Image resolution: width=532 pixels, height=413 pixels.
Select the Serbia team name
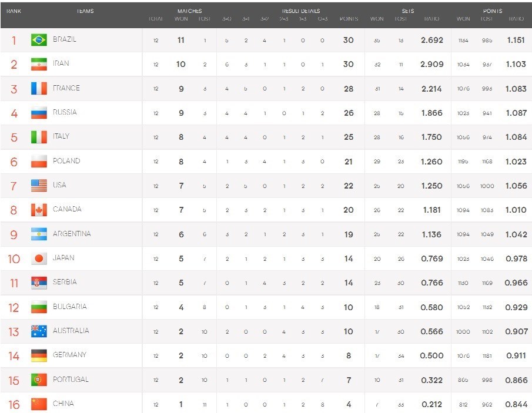click(65, 282)
